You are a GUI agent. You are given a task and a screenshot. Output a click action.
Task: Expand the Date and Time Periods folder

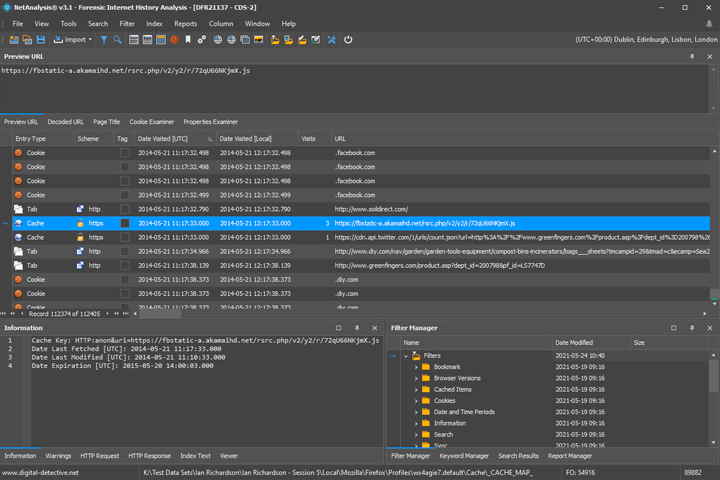coord(416,412)
